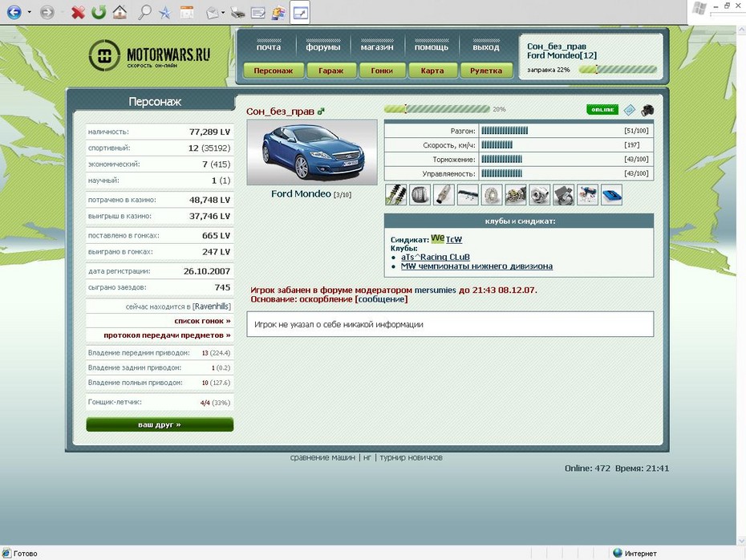746x560 pixels.
Task: Refresh the page with the green arrow
Action: pyautogui.click(x=99, y=12)
